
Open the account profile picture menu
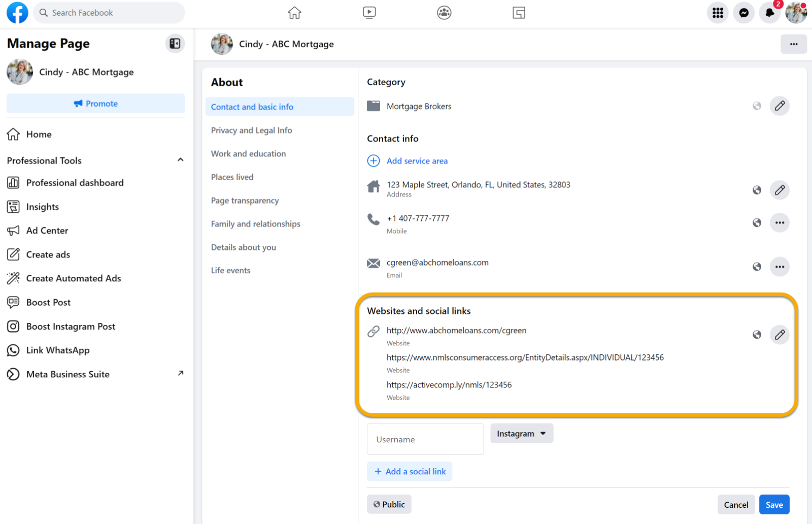[x=796, y=13]
